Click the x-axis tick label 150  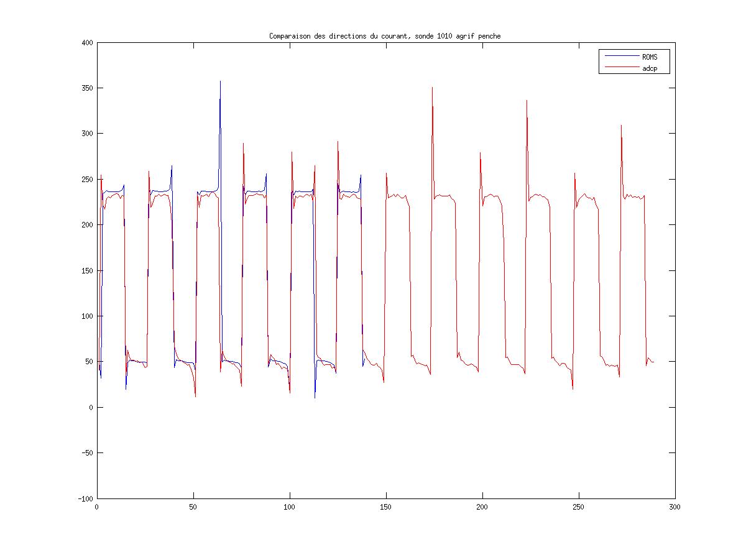[x=386, y=507]
